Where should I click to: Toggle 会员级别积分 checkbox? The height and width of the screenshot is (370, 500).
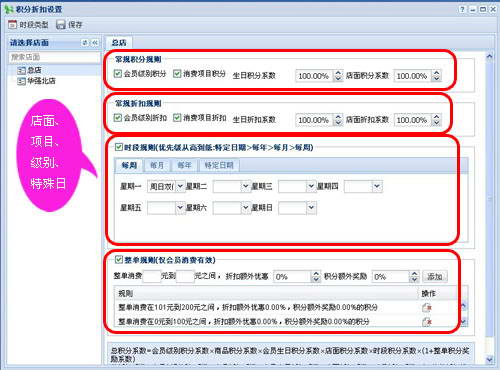(x=118, y=74)
